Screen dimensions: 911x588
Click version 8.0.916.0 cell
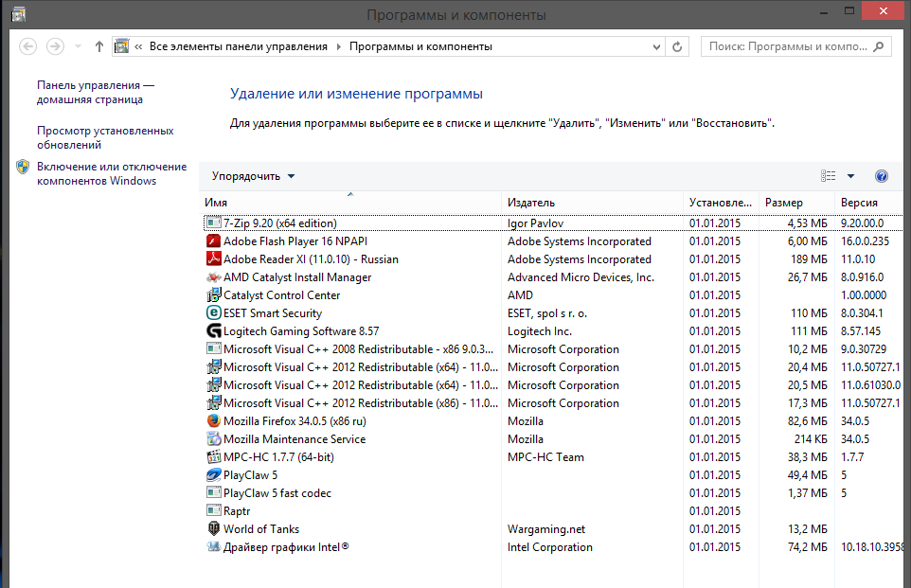[x=862, y=277]
